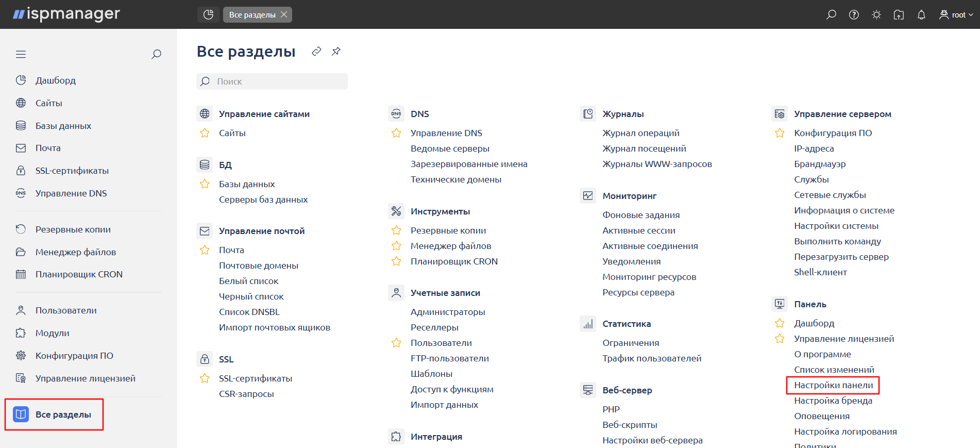Open Все разделы in the left sidebar
The height and width of the screenshot is (448, 980).
click(x=63, y=414)
